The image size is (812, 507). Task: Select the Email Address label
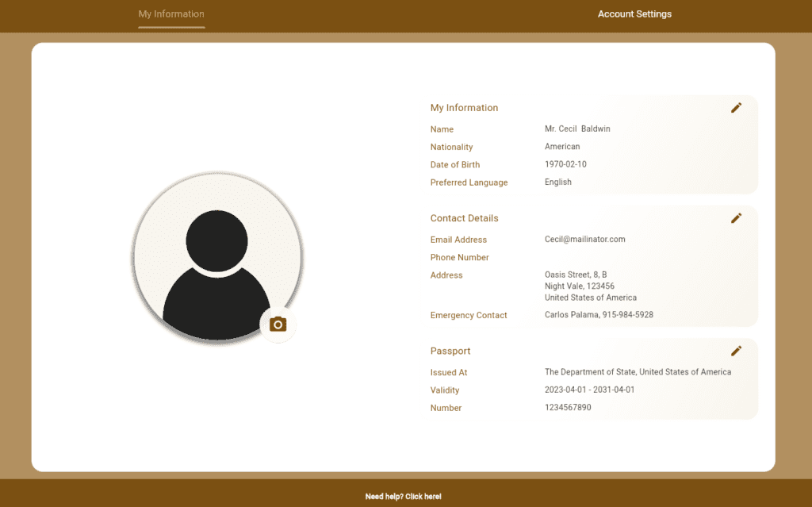point(458,240)
